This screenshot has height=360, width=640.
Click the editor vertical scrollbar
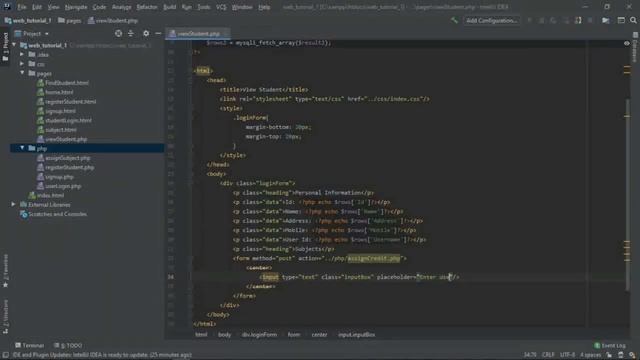click(627, 195)
